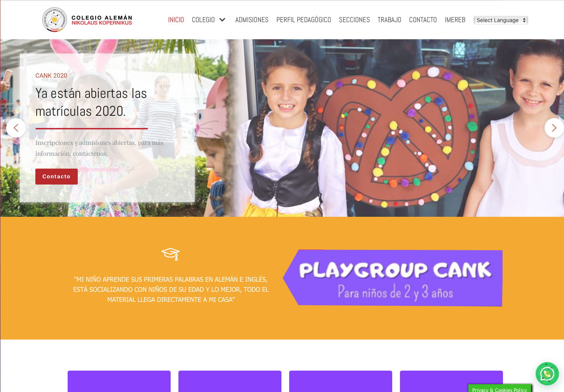Image resolution: width=564 pixels, height=392 pixels.
Task: Open WhatsApp chat bubble
Action: coord(547,374)
